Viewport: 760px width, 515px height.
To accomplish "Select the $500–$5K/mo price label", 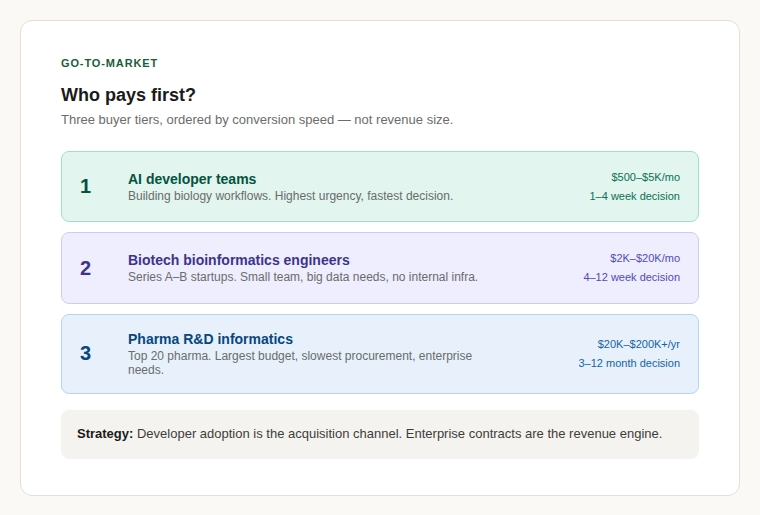I will (x=645, y=177).
